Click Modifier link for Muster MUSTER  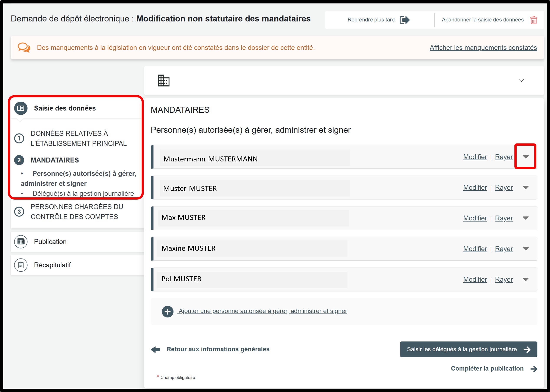point(475,188)
